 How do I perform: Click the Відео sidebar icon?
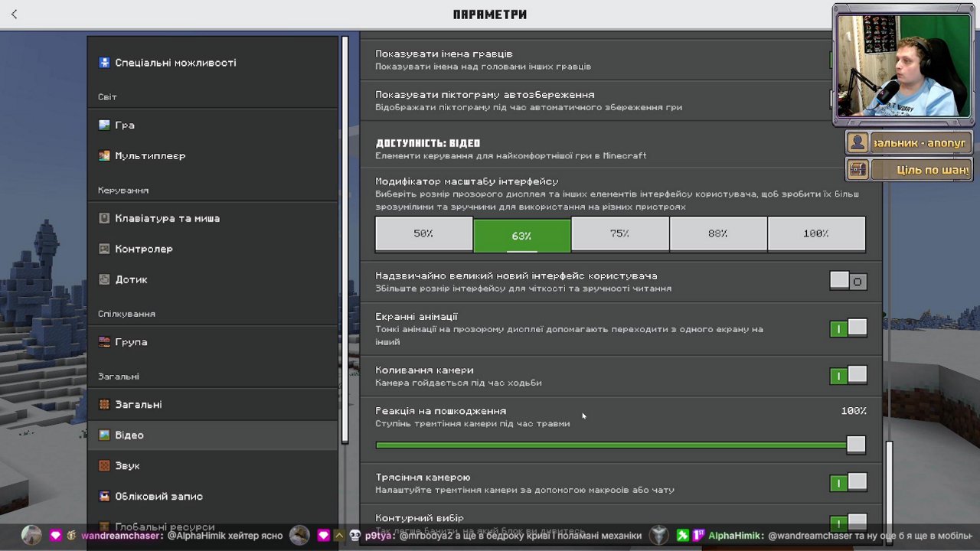104,435
